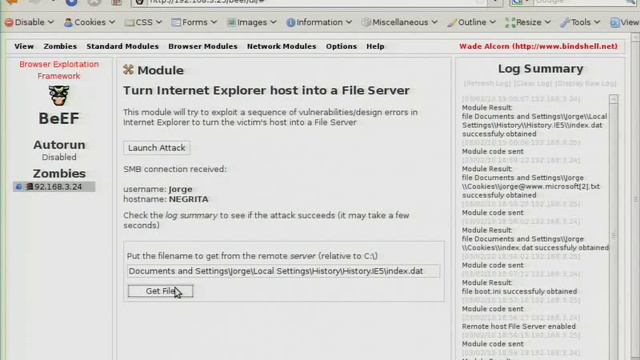Open the Network Modules menu
The height and width of the screenshot is (360, 640).
point(282,47)
